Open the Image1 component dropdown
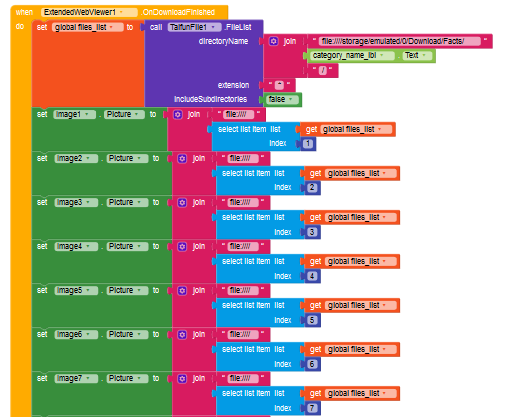 coord(74,114)
